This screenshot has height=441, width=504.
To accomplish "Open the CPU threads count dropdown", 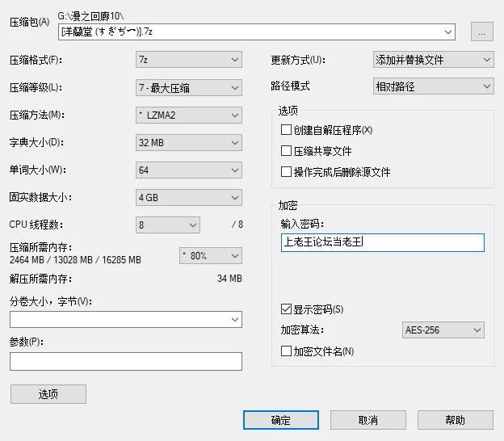I will click(167, 225).
